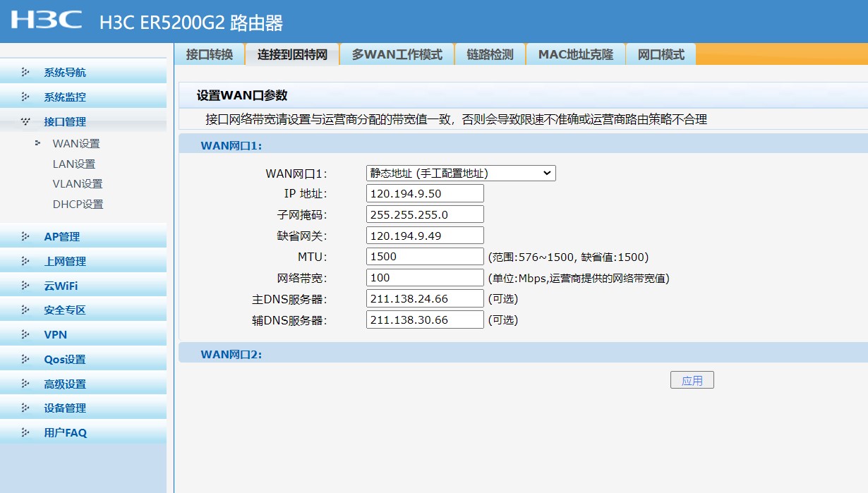
Task: Click the 辅DNS服务器 input field
Action: click(x=425, y=320)
